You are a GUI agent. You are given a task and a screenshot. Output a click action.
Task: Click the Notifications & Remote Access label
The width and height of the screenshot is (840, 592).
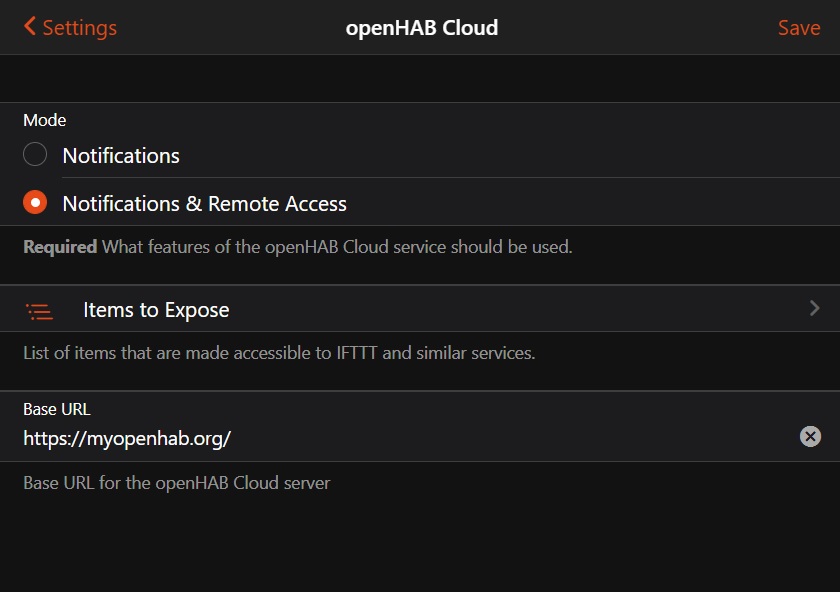[205, 204]
